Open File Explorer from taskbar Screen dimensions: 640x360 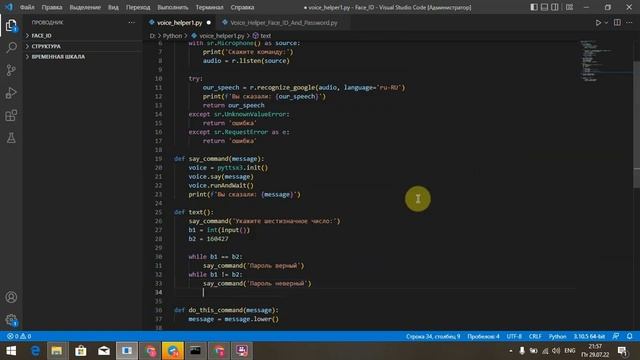click(57, 351)
